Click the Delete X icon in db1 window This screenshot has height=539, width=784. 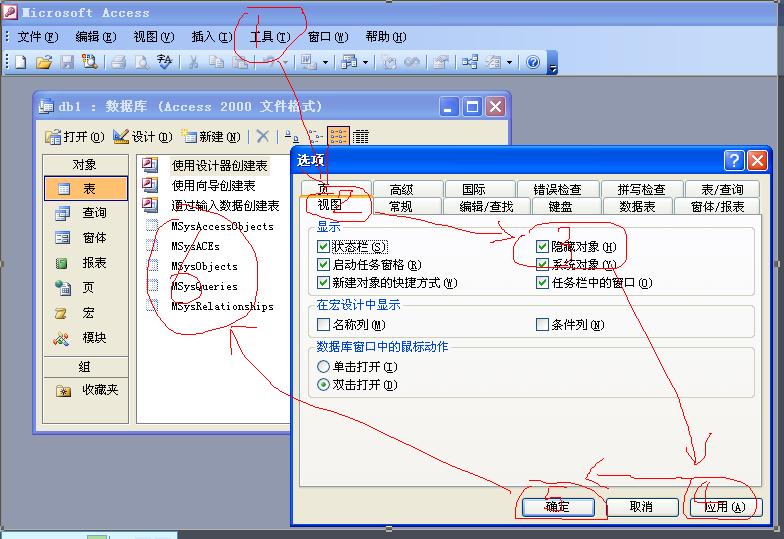[262, 136]
